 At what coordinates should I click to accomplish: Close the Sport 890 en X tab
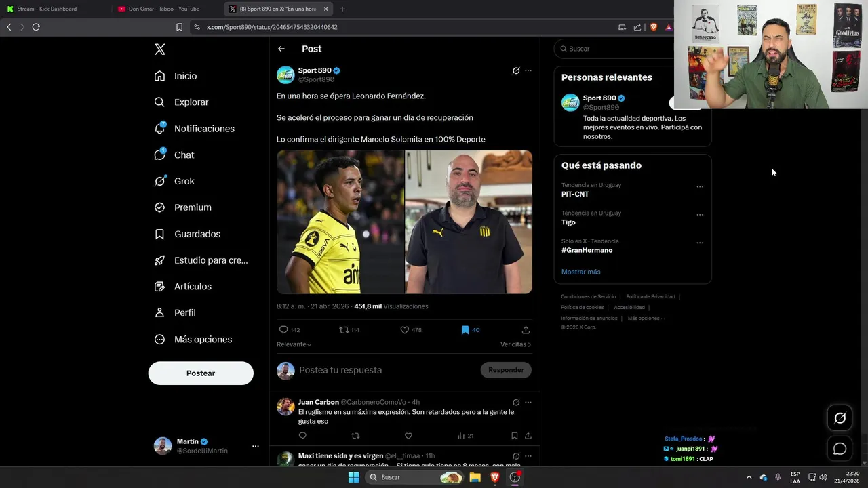(325, 9)
